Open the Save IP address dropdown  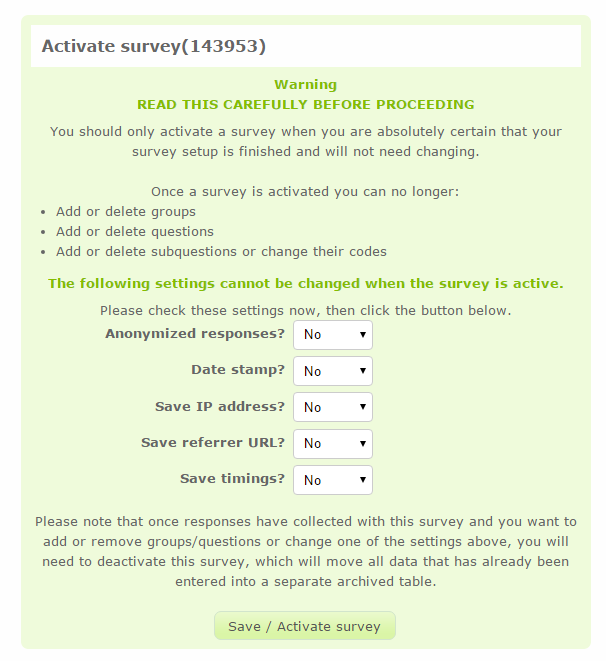(x=333, y=407)
